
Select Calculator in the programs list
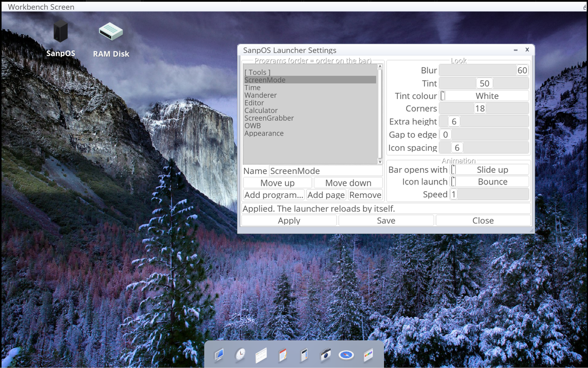[310, 110]
